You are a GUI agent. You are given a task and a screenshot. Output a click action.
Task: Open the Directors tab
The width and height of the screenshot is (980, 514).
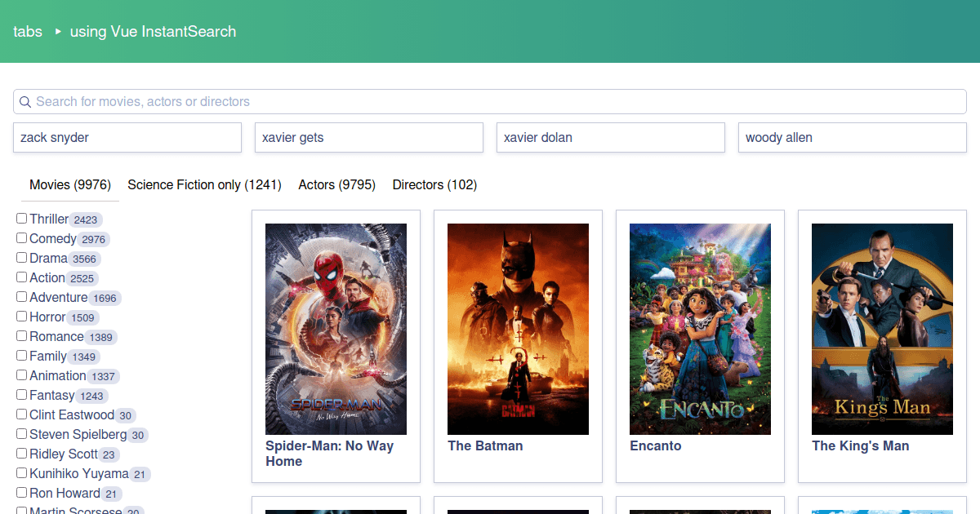click(434, 184)
